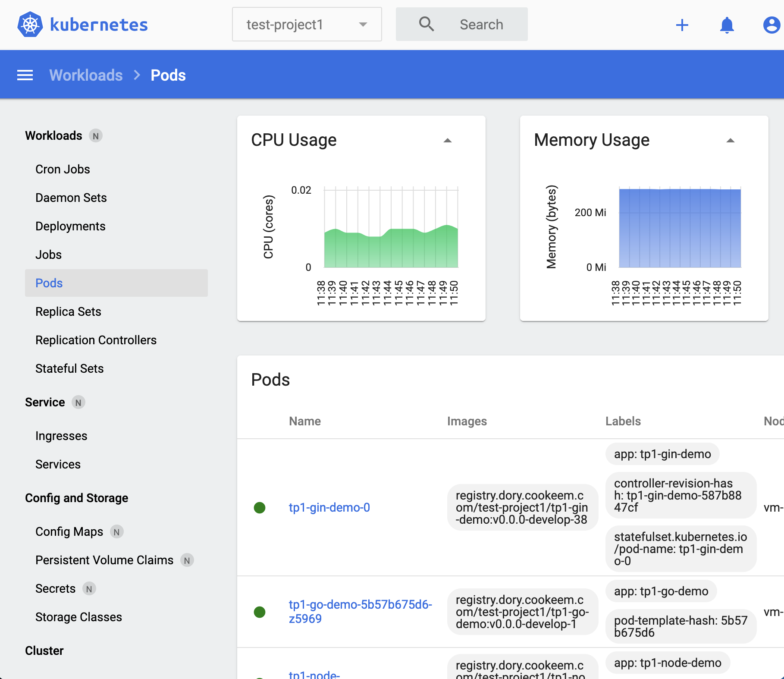Image resolution: width=784 pixels, height=679 pixels.
Task: Collapse the CPU Usage chart
Action: coord(448,140)
